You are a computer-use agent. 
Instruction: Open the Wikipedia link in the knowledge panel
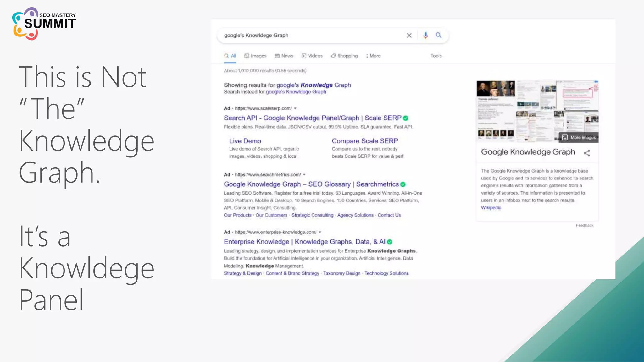491,208
